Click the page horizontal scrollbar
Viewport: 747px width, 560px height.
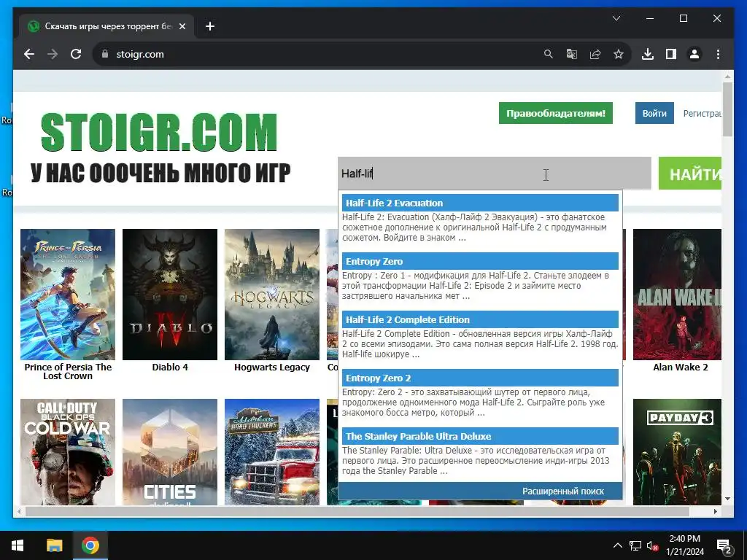click(357, 511)
